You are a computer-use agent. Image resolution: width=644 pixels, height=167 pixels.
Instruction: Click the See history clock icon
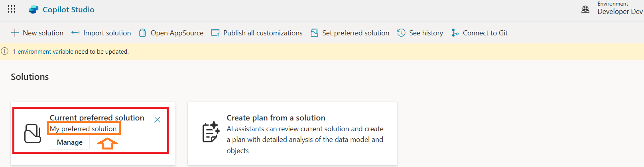(401, 33)
